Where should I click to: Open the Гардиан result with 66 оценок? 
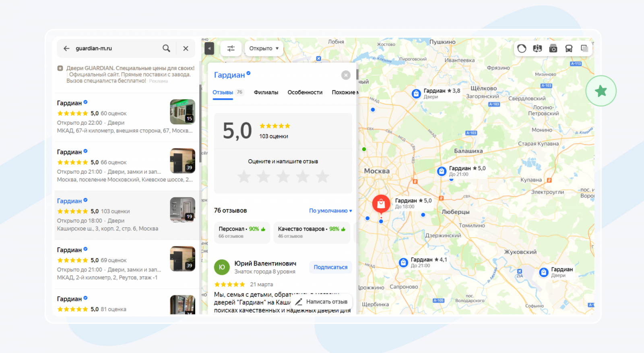point(126,166)
